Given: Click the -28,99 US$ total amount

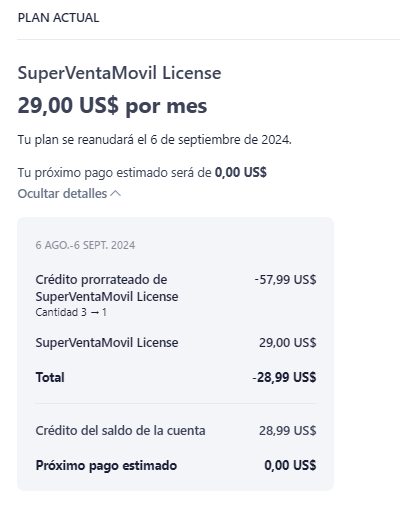Looking at the screenshot, I should point(284,378).
